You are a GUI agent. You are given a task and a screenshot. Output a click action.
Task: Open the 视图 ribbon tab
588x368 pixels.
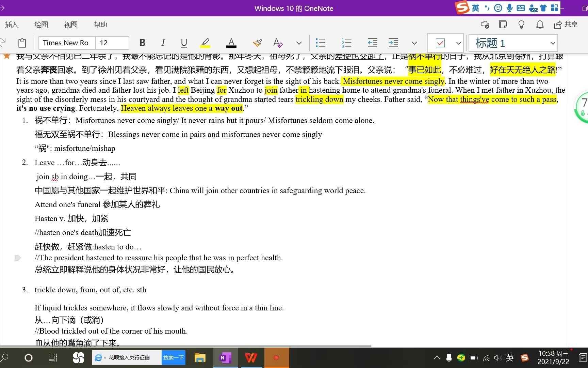(x=71, y=25)
